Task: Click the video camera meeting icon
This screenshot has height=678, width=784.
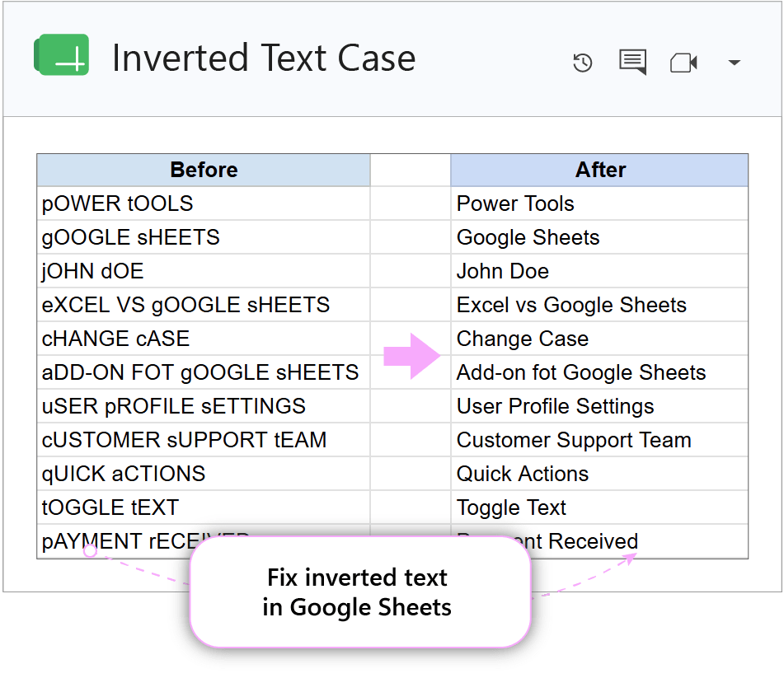Action: [x=683, y=63]
